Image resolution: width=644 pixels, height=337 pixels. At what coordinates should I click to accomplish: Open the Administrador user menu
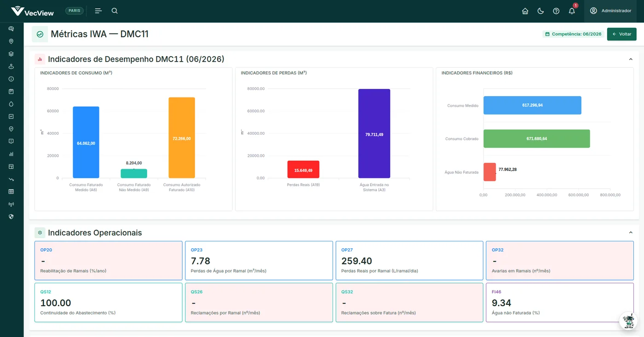pos(610,11)
